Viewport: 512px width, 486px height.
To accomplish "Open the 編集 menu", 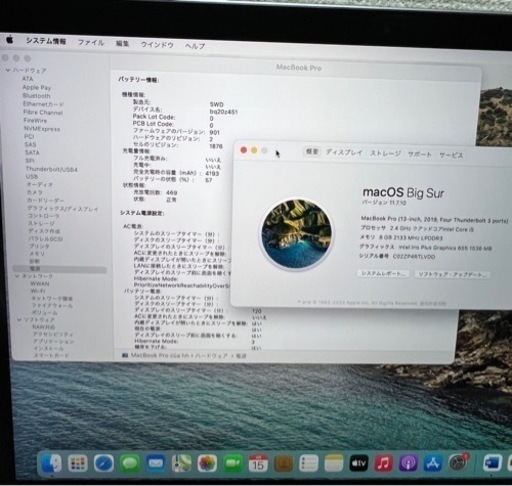I will pos(122,44).
